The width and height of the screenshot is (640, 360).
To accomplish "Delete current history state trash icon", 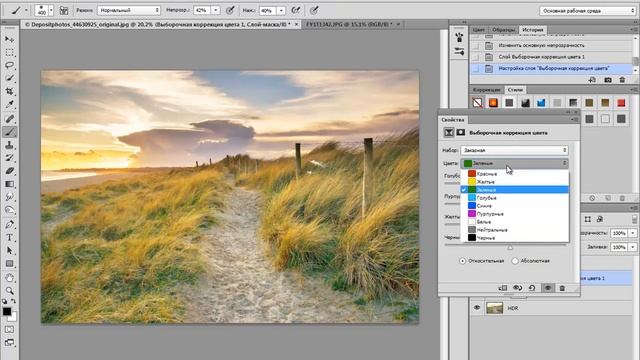I will point(622,80).
